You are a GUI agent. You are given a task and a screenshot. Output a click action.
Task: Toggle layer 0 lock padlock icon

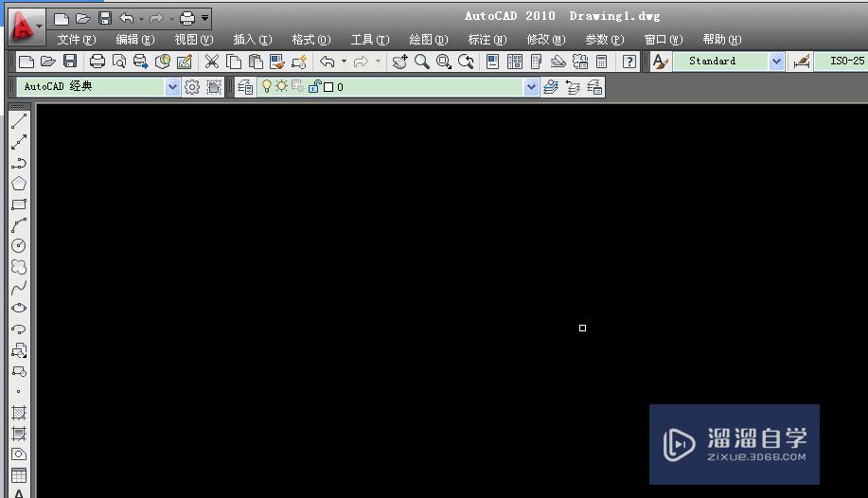click(x=314, y=86)
